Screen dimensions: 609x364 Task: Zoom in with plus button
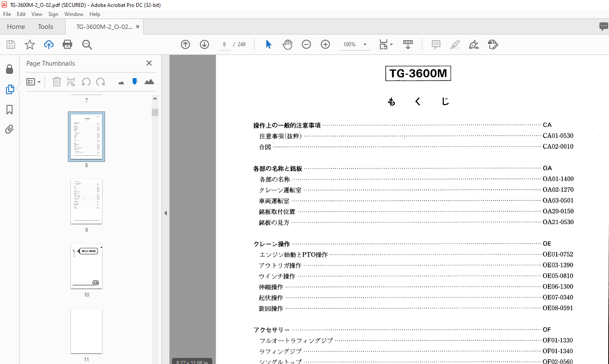325,44
